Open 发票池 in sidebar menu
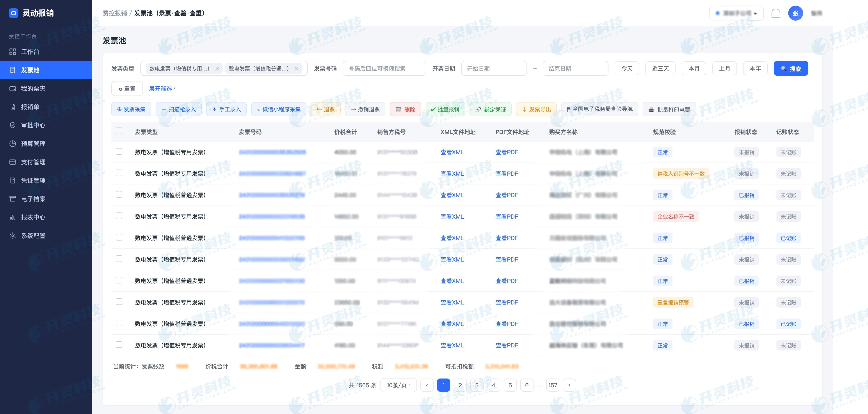Viewport: 868px width, 414px height. 46,70
